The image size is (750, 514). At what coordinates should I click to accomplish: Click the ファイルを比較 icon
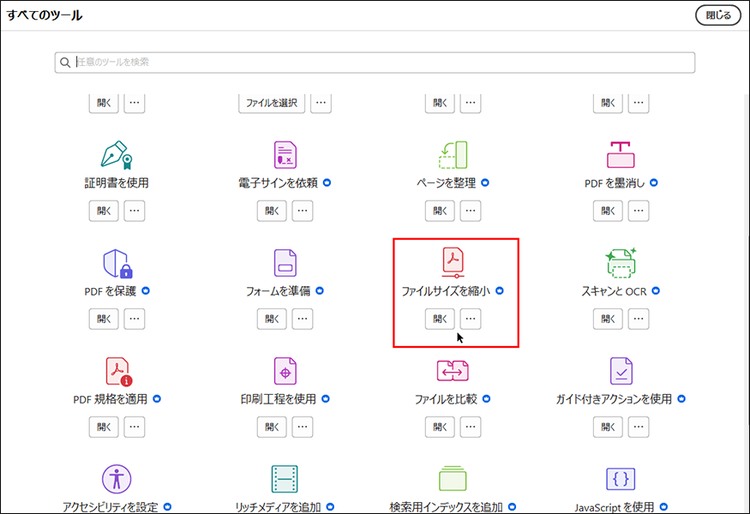pos(453,371)
